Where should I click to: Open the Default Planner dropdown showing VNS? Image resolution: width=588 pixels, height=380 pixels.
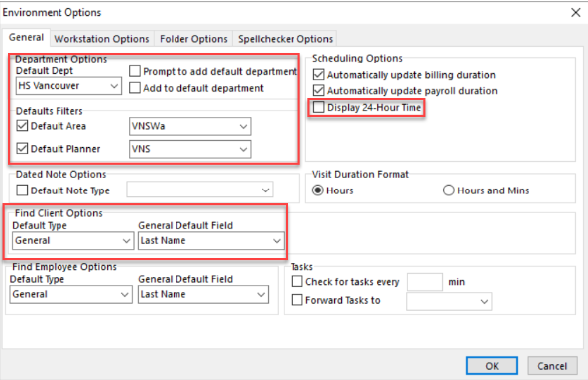click(x=189, y=149)
